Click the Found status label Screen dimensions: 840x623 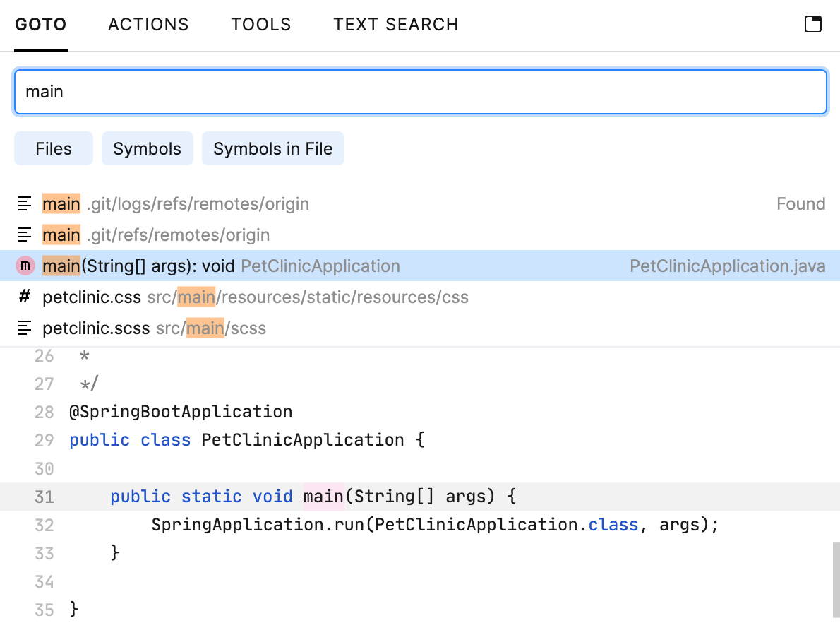pos(800,203)
